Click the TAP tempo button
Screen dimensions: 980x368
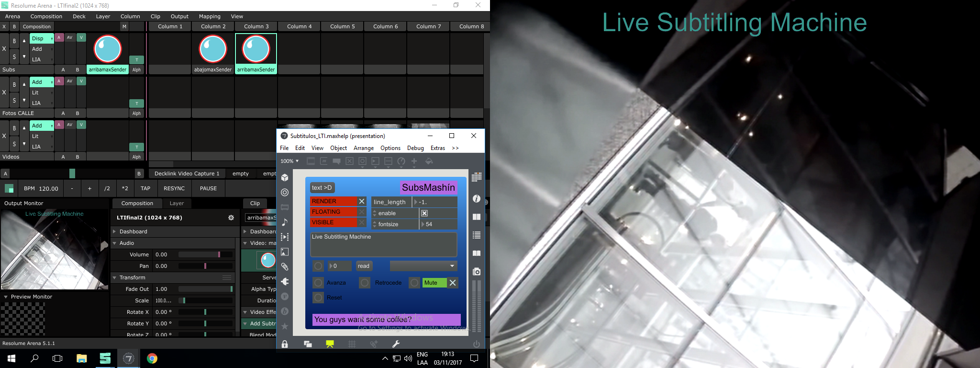pos(145,188)
